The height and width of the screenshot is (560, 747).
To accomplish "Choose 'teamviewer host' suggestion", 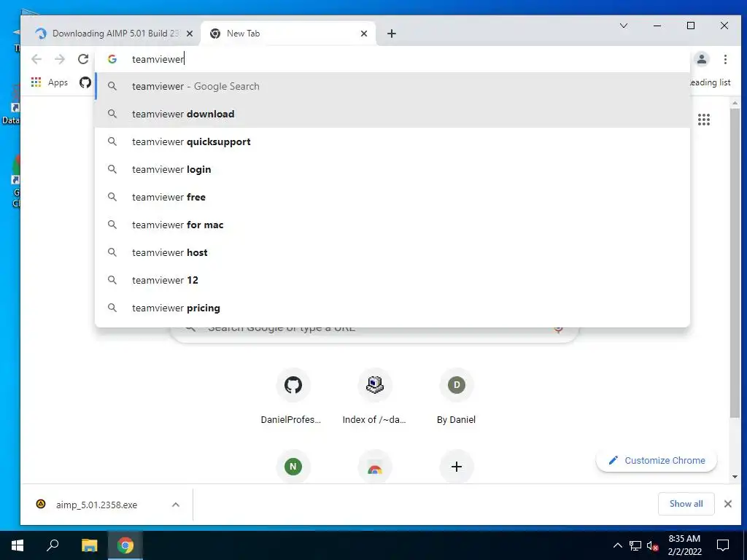I will (392, 252).
